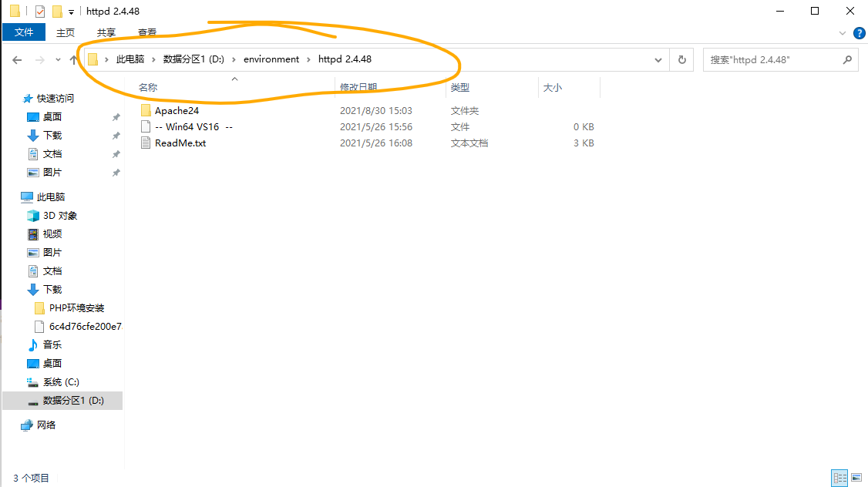Select 6c4d76cfe200e7 item in sidebar
The width and height of the screenshot is (868, 487).
[x=78, y=327]
